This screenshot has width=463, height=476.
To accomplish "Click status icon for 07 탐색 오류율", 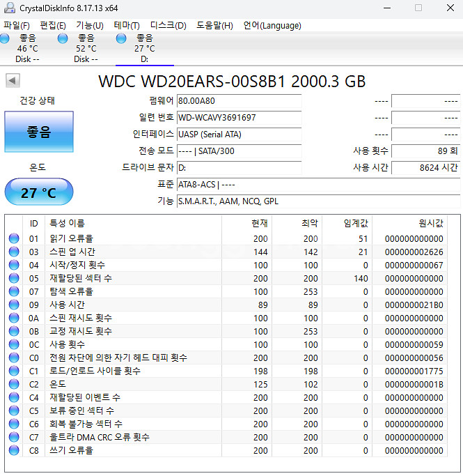I will [14, 291].
